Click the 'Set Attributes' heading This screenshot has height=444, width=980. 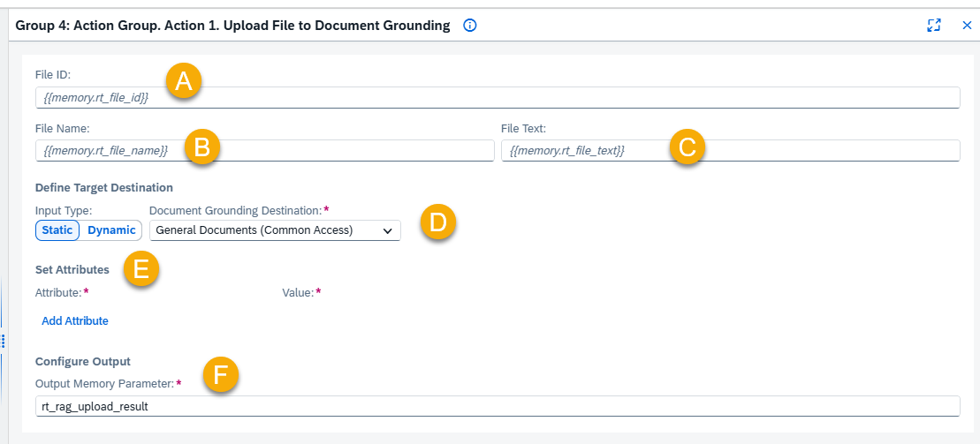coord(72,270)
